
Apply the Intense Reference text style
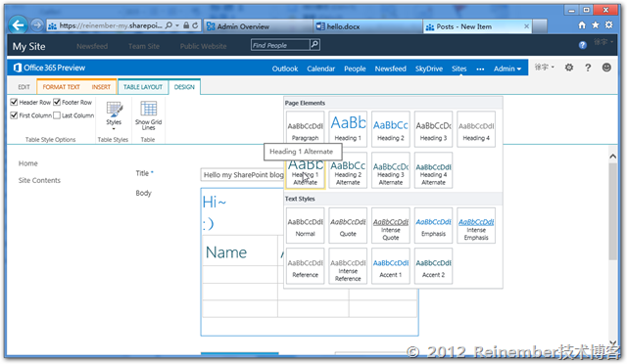tap(348, 266)
